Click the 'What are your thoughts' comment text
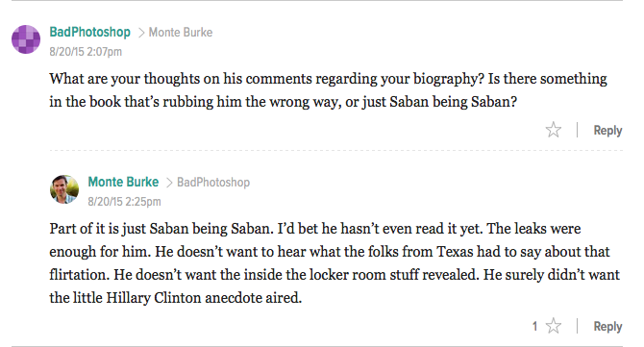The height and width of the screenshot is (347, 644). (x=328, y=90)
